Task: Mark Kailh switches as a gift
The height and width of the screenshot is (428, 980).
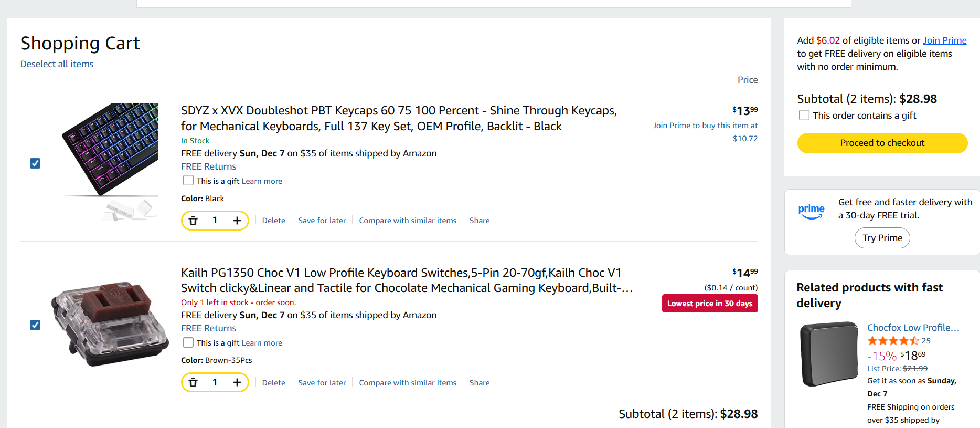Action: [188, 342]
